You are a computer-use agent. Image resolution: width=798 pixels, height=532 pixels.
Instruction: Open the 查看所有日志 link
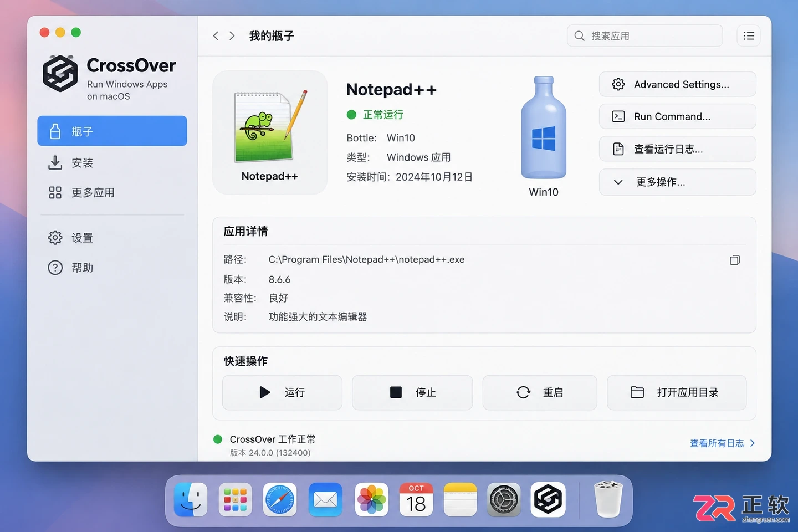tap(722, 443)
